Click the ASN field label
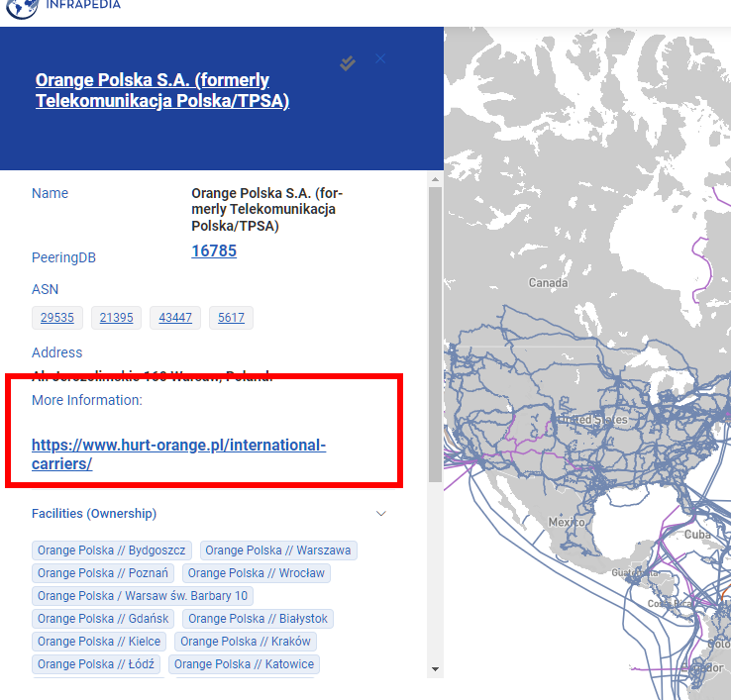 46,289
